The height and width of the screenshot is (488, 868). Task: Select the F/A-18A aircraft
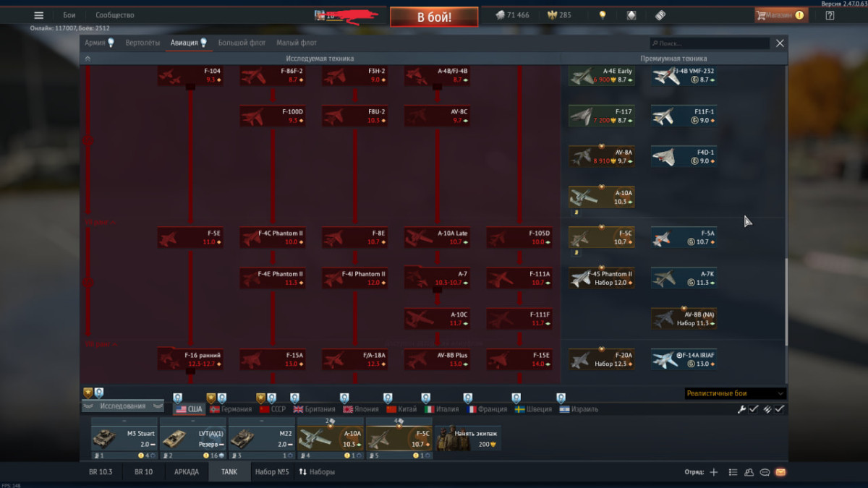[355, 359]
